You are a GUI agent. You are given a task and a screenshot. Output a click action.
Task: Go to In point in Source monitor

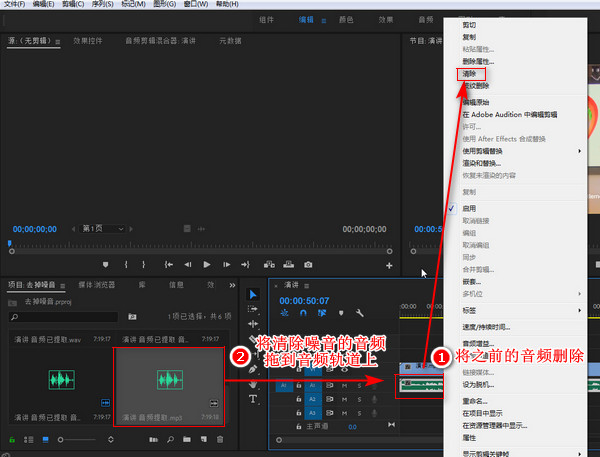click(x=169, y=264)
